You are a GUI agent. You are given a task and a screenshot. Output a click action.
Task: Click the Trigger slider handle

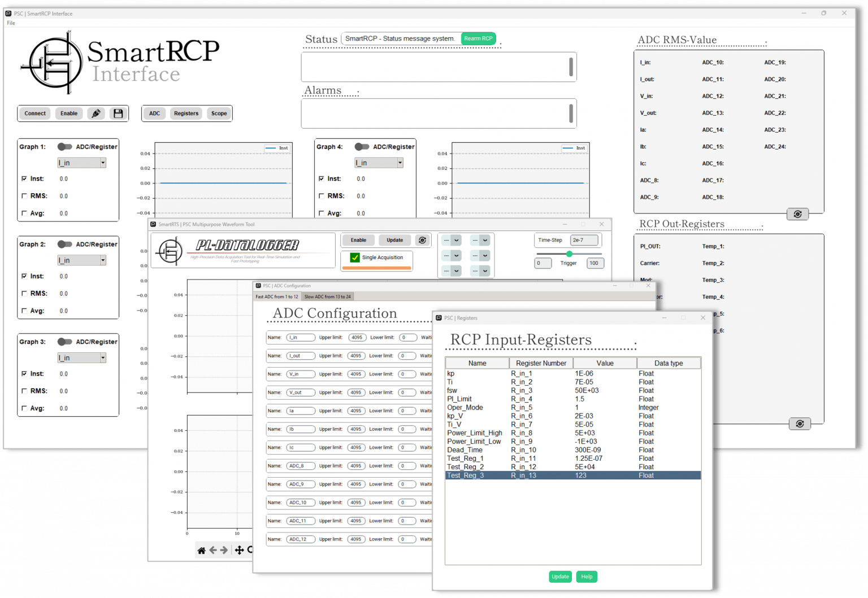(x=568, y=254)
